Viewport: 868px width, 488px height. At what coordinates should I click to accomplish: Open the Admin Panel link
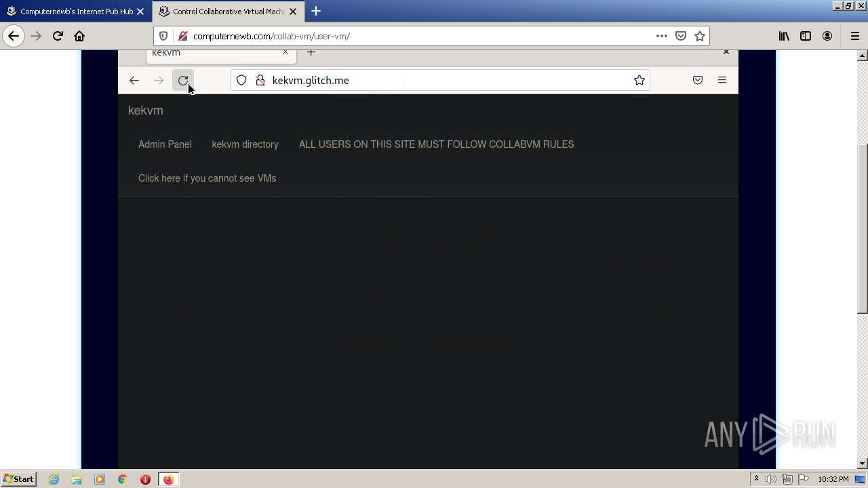point(165,144)
